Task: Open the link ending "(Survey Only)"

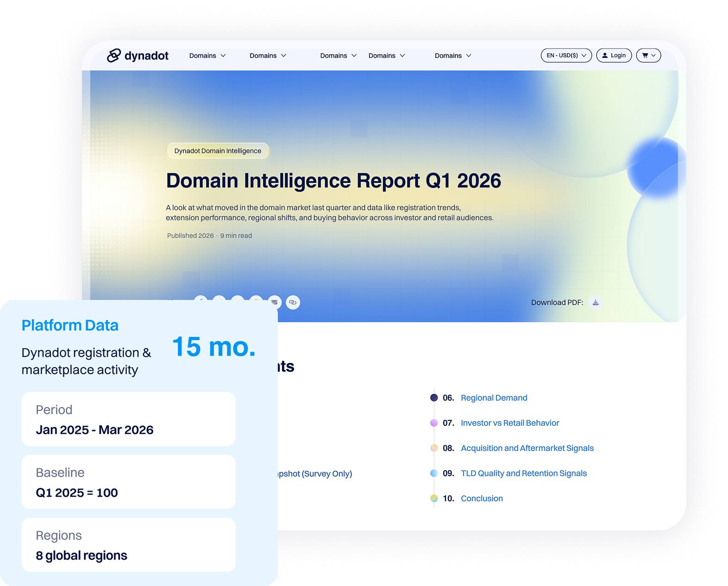Action: pos(315,474)
